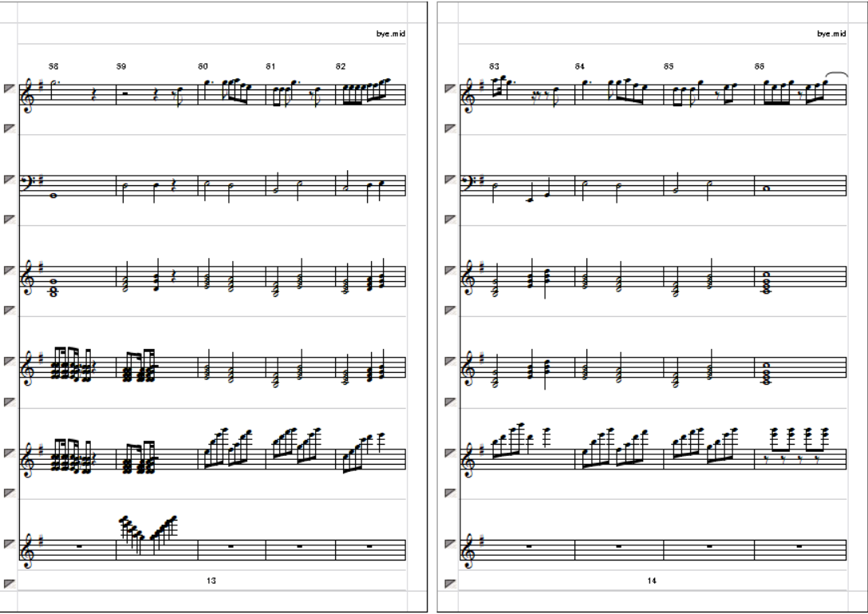This screenshot has height=614, width=868.
Task: Click page number 13 in the footer
Action: click(x=211, y=580)
